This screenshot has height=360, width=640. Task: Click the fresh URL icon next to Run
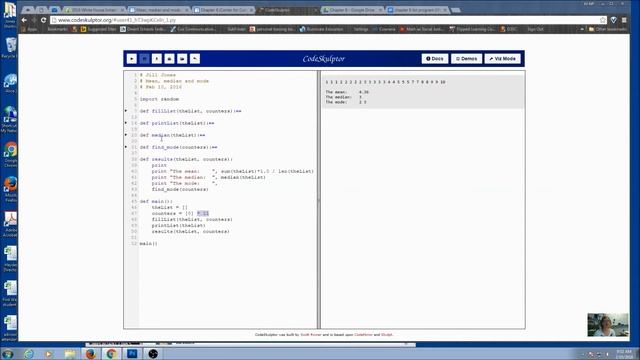tap(157, 59)
